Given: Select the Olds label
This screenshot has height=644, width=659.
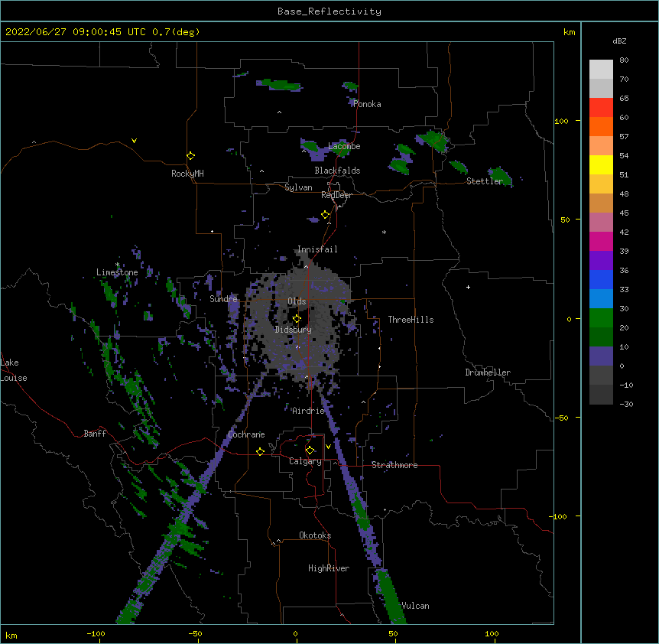Looking at the screenshot, I should [x=297, y=301].
